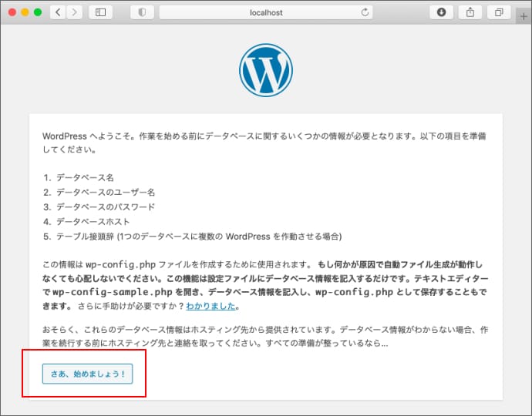
Task: Open the privacy report shield icon
Action: pyautogui.click(x=142, y=12)
